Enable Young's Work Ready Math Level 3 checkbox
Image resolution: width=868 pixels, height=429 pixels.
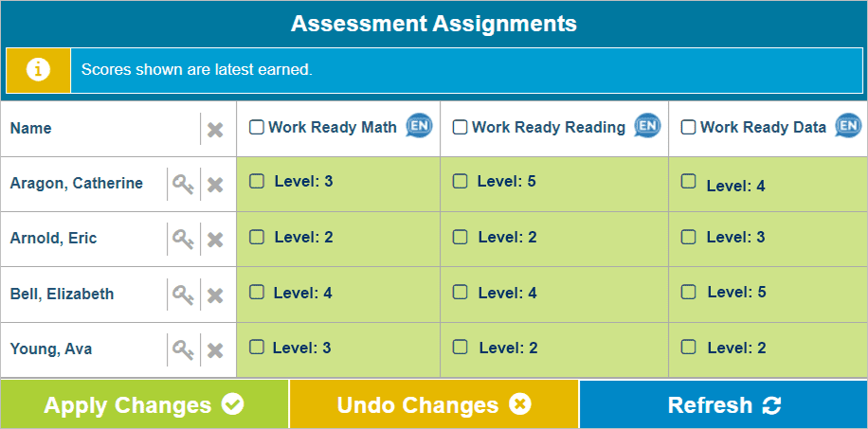point(256,347)
